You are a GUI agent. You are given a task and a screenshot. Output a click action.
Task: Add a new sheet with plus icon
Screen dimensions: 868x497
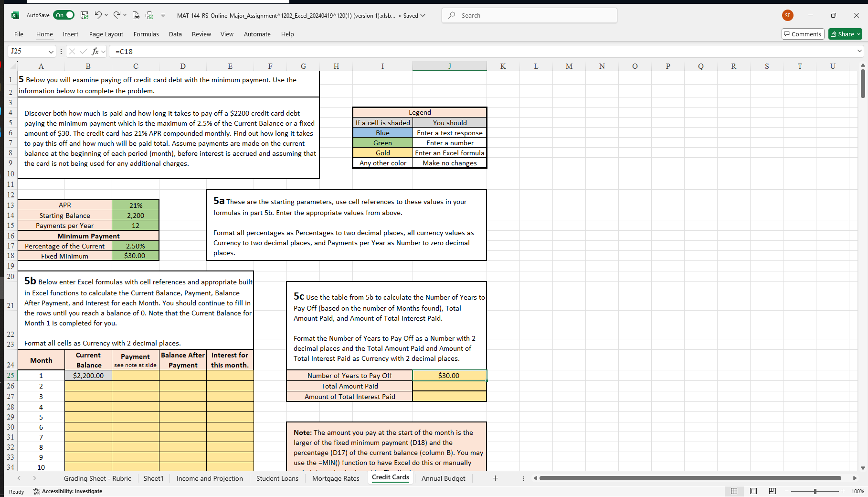[495, 478]
